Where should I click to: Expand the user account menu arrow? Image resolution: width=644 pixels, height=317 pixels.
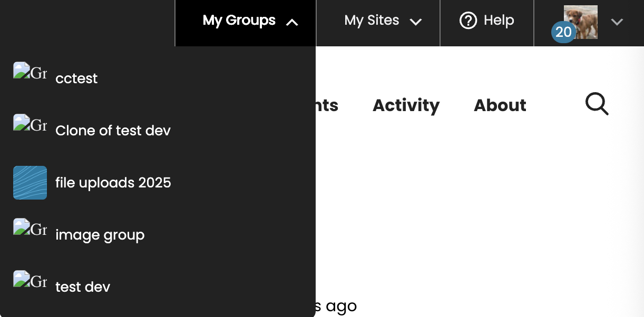click(x=617, y=22)
